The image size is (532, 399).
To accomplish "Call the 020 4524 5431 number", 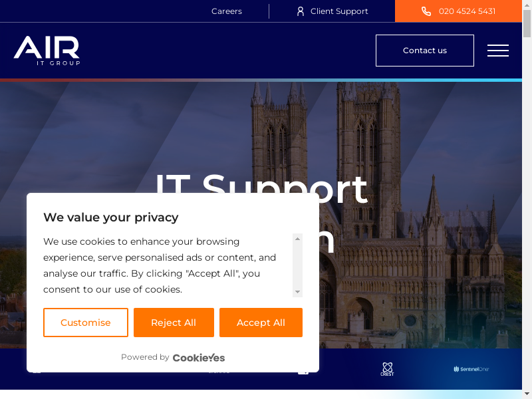I will [458, 11].
